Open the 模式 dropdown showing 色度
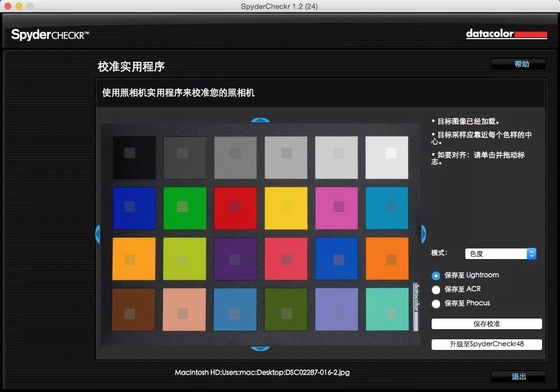The height and width of the screenshot is (392, 560). pyautogui.click(x=501, y=253)
